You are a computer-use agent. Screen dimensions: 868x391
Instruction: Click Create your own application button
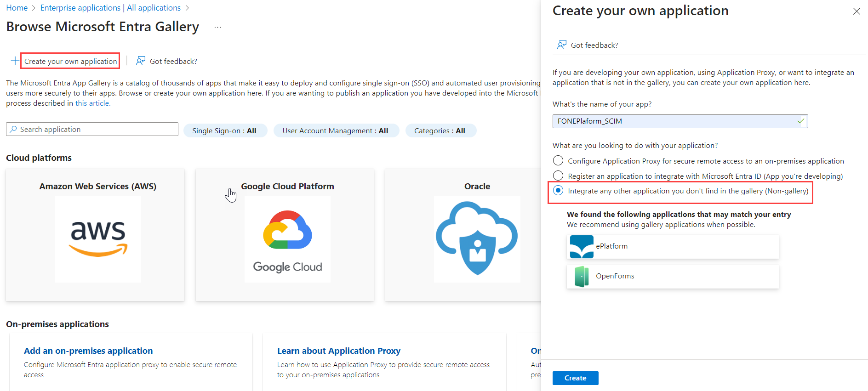pos(70,61)
